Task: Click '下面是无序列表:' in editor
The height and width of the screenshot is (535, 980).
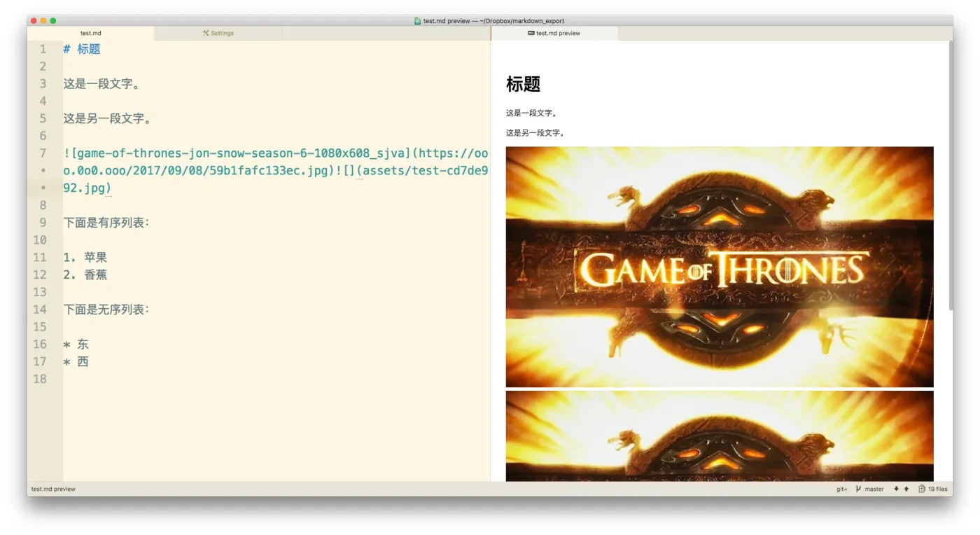Action: (x=106, y=310)
